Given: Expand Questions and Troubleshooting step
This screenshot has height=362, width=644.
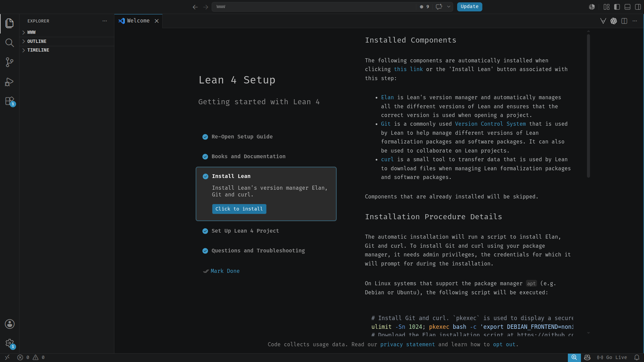Looking at the screenshot, I should pos(258,251).
